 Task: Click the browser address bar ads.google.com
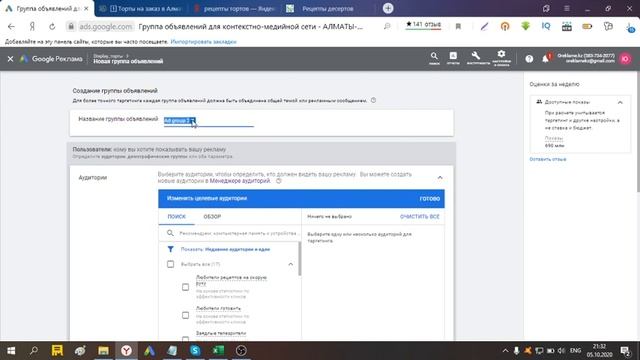(106, 27)
